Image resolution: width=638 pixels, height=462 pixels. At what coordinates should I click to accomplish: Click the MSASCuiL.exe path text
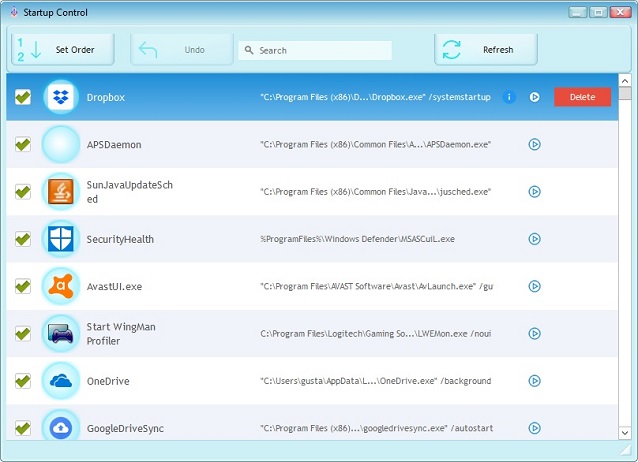pos(357,239)
